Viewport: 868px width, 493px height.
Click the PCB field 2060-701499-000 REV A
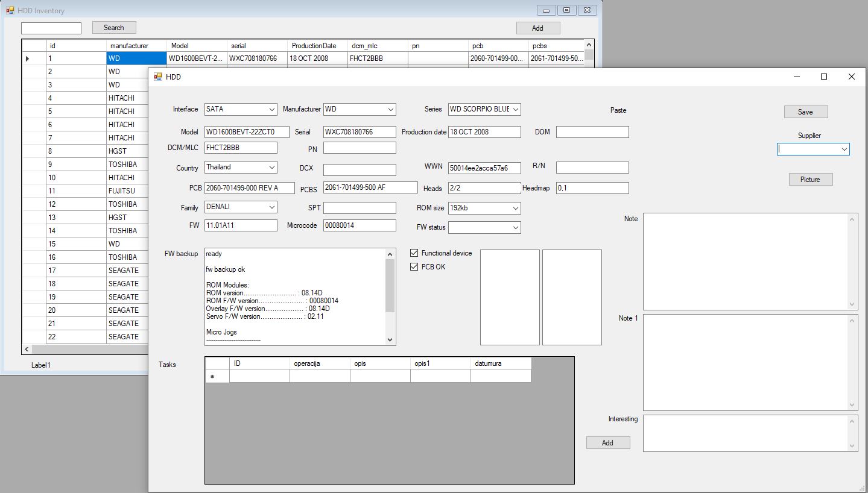point(250,187)
